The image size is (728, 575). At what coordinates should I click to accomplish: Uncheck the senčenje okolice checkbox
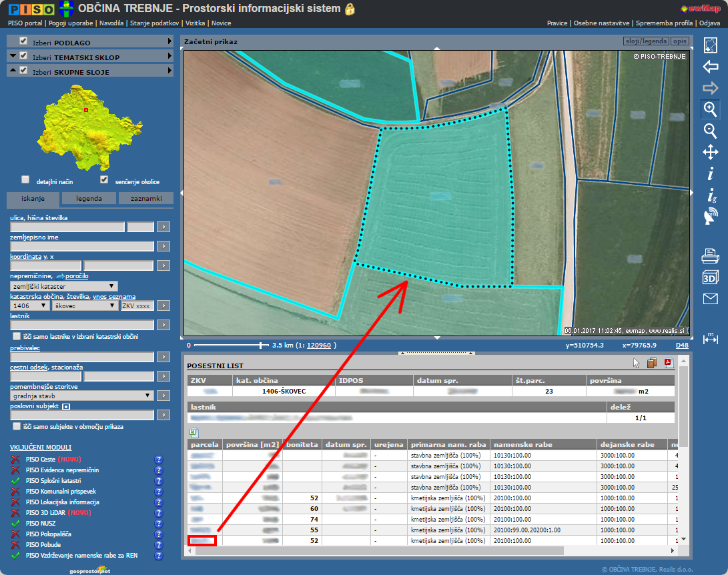(x=104, y=180)
